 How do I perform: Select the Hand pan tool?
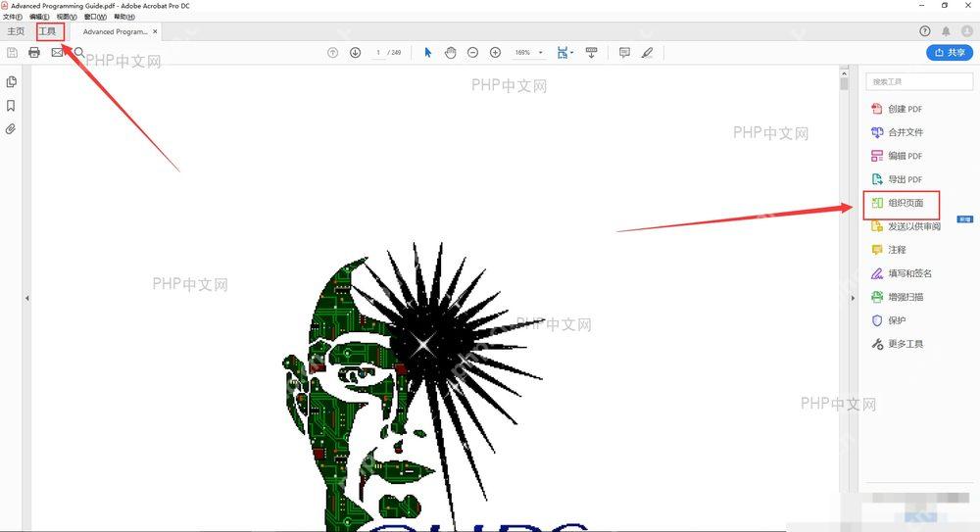pyautogui.click(x=451, y=53)
